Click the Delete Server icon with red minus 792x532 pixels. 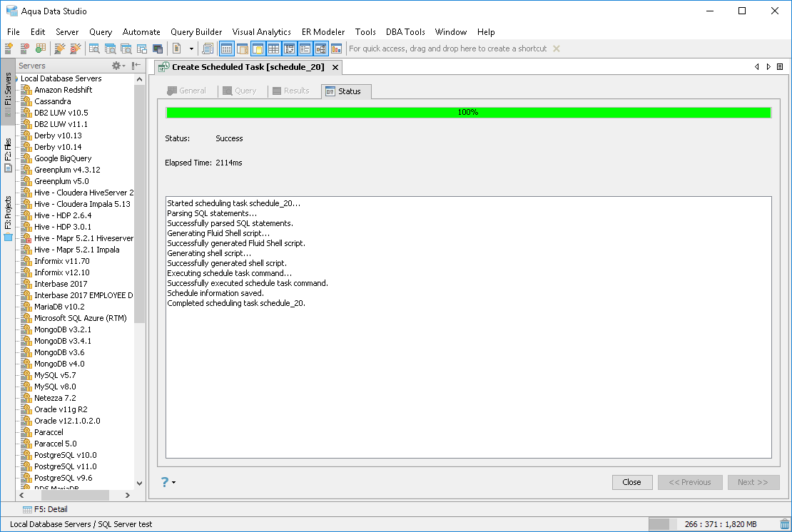pyautogui.click(x=24, y=48)
